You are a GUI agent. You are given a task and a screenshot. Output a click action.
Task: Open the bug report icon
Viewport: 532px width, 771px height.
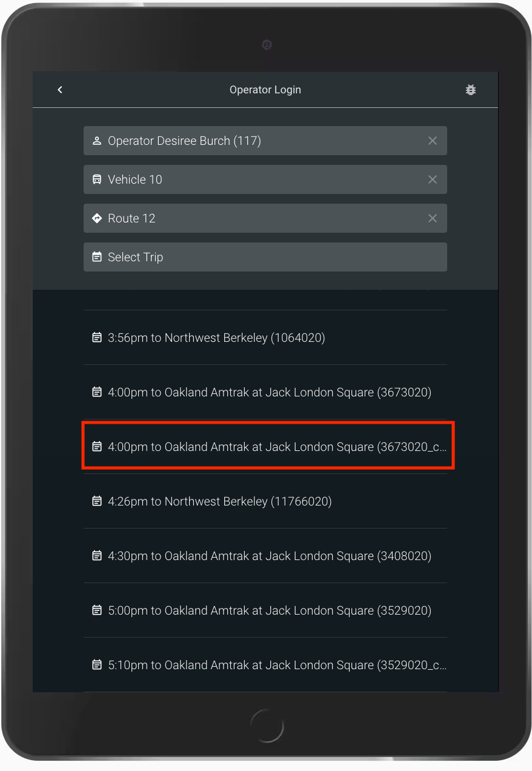pos(470,90)
